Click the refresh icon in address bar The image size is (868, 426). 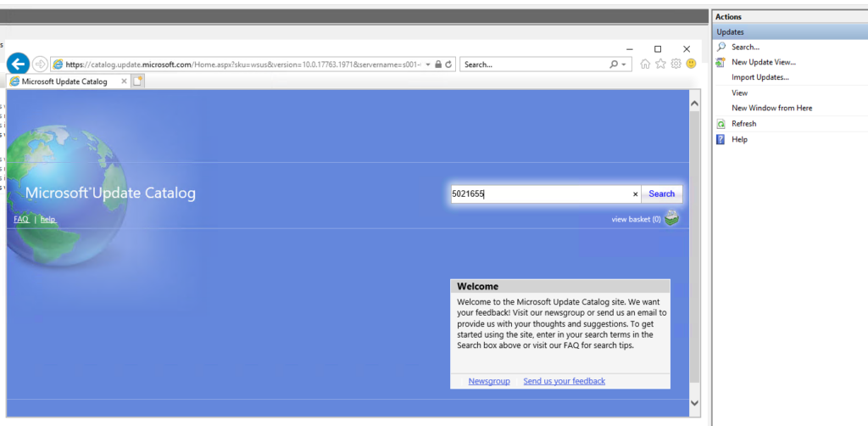448,64
